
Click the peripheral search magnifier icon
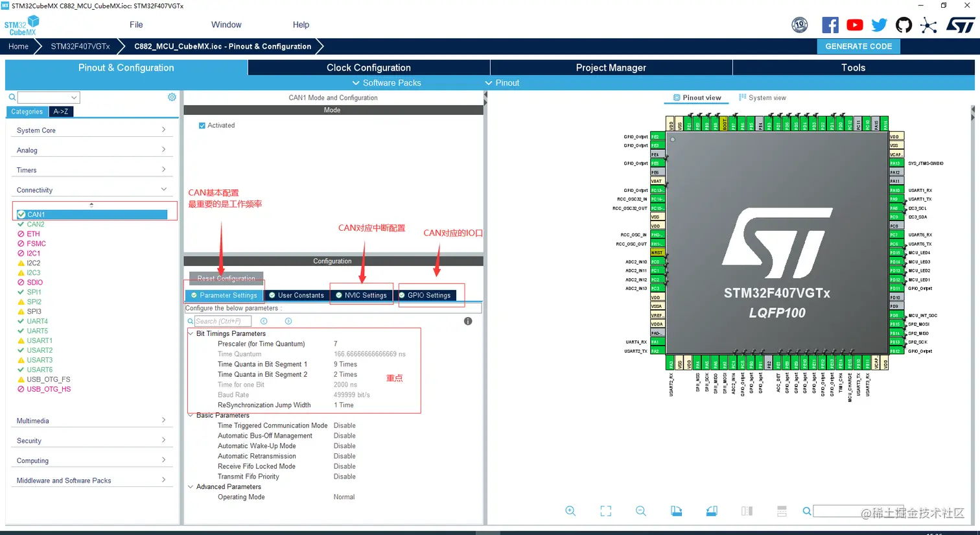click(12, 97)
